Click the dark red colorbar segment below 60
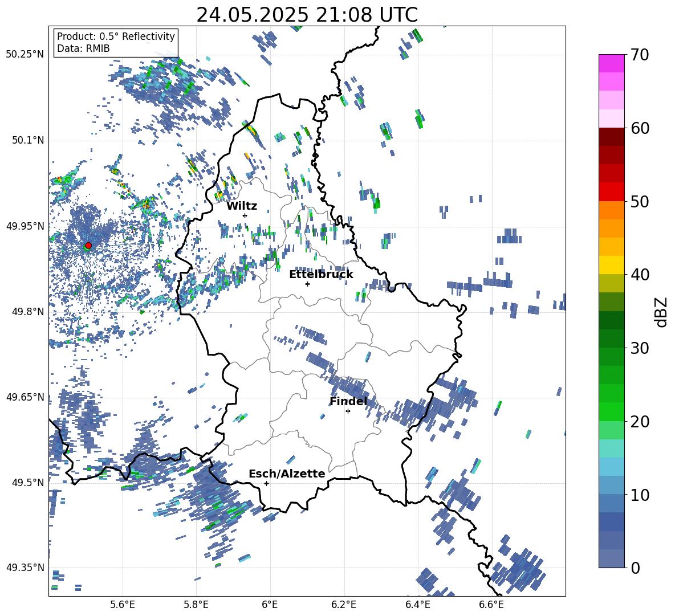This screenshot has width=675, height=616. [611, 137]
